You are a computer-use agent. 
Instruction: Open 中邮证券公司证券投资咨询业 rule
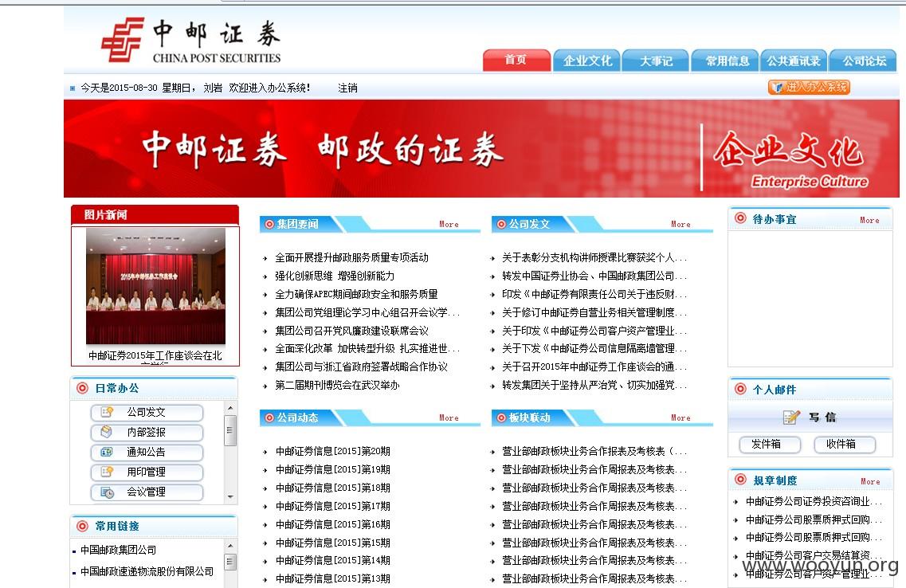click(814, 501)
